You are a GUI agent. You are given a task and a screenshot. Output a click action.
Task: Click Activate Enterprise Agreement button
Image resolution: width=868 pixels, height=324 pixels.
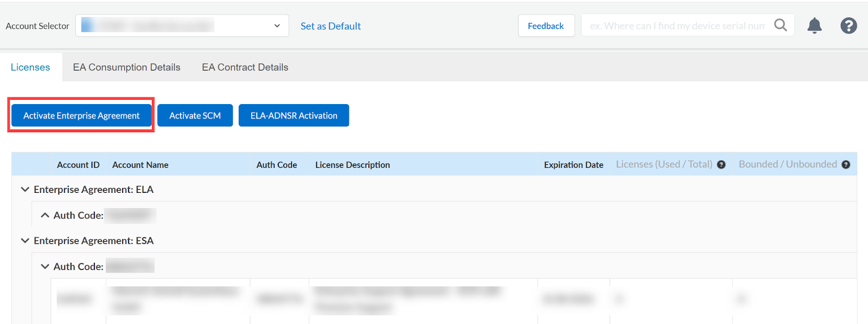coord(81,115)
